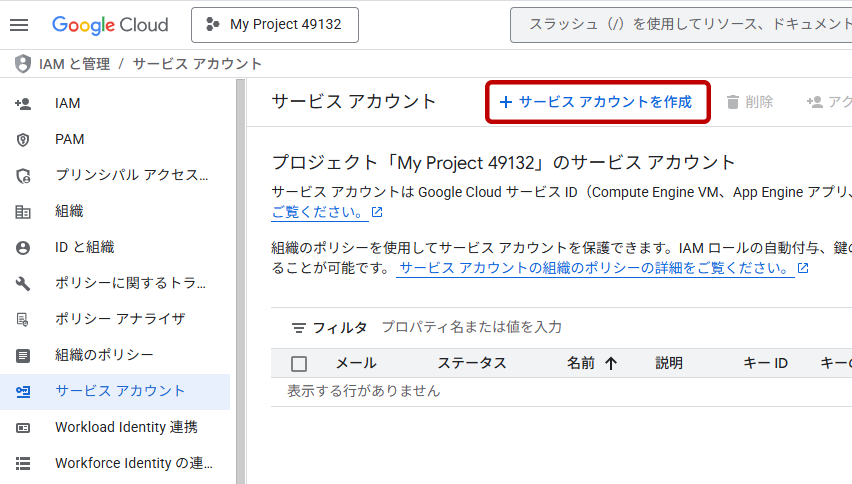The height and width of the screenshot is (484, 852).
Task: Click the filter property input field
Action: pos(600,327)
